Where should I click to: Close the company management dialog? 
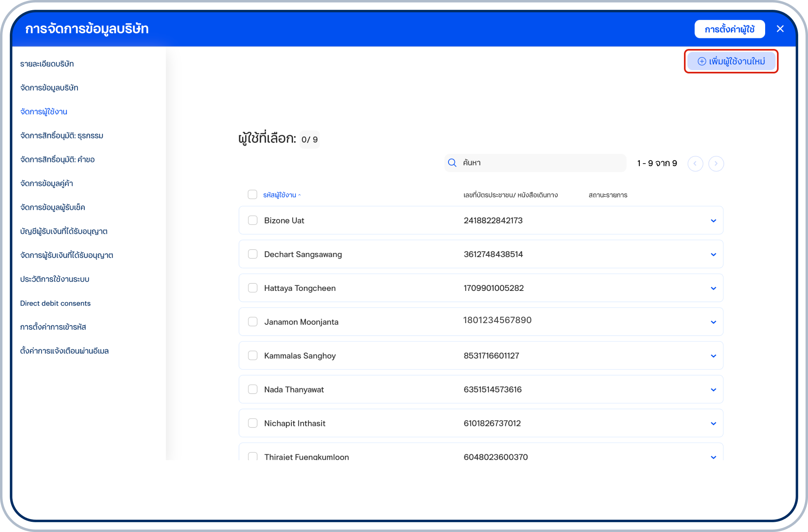(x=780, y=29)
